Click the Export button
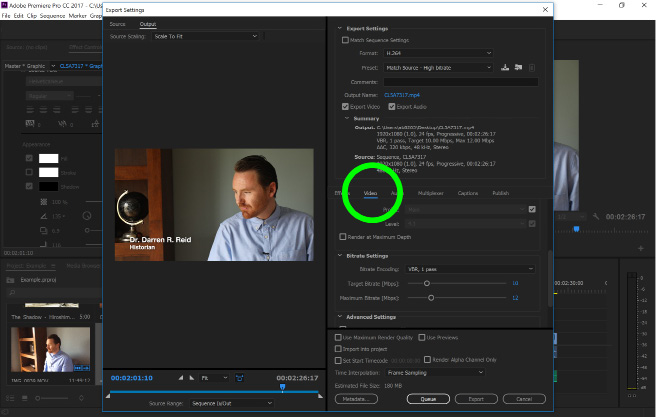Image resolution: width=656 pixels, height=417 pixels. click(x=476, y=399)
